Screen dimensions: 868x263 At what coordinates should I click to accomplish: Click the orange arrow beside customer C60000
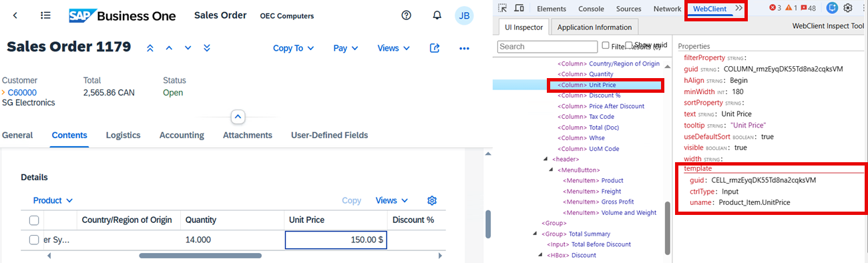click(x=3, y=93)
